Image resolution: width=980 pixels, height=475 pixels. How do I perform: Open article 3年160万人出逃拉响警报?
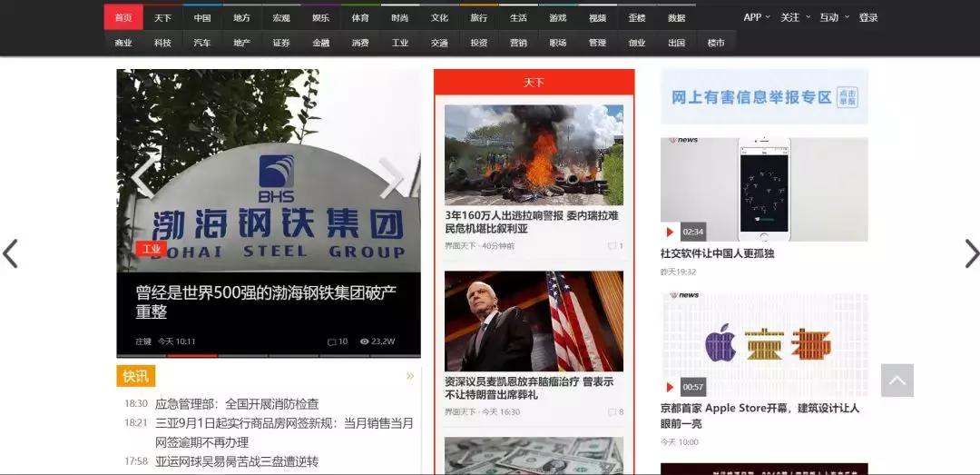click(532, 223)
